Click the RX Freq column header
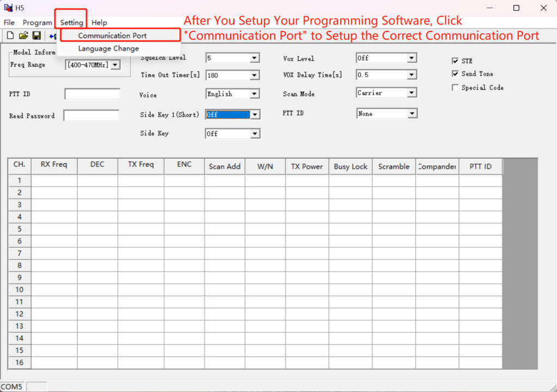 pyautogui.click(x=54, y=166)
